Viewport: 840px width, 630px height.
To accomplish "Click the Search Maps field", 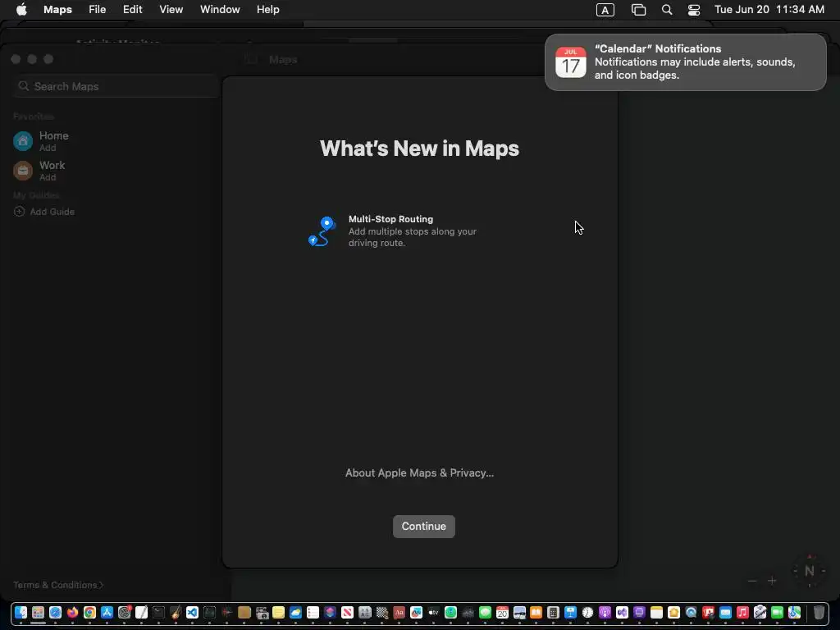I will click(115, 86).
